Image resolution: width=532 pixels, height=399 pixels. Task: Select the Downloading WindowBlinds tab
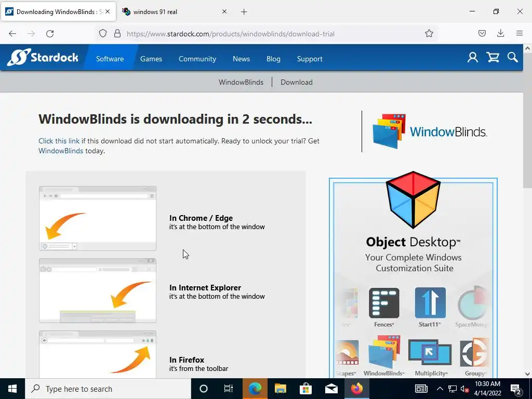pos(58,12)
